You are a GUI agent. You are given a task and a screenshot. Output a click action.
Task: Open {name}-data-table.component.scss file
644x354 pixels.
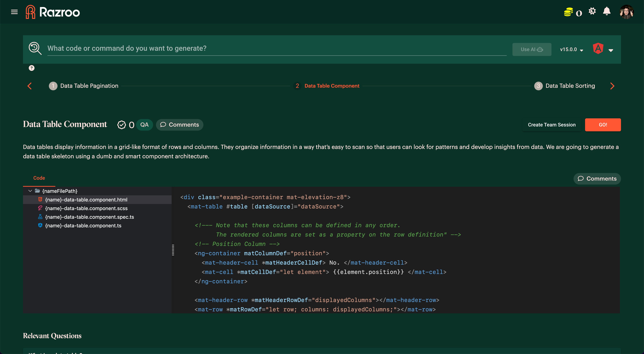coord(86,208)
